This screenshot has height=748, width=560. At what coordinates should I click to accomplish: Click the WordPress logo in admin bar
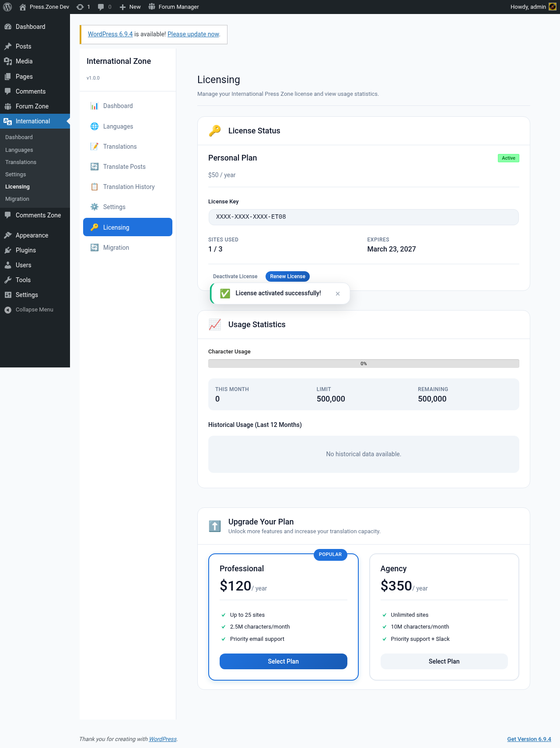click(x=7, y=7)
